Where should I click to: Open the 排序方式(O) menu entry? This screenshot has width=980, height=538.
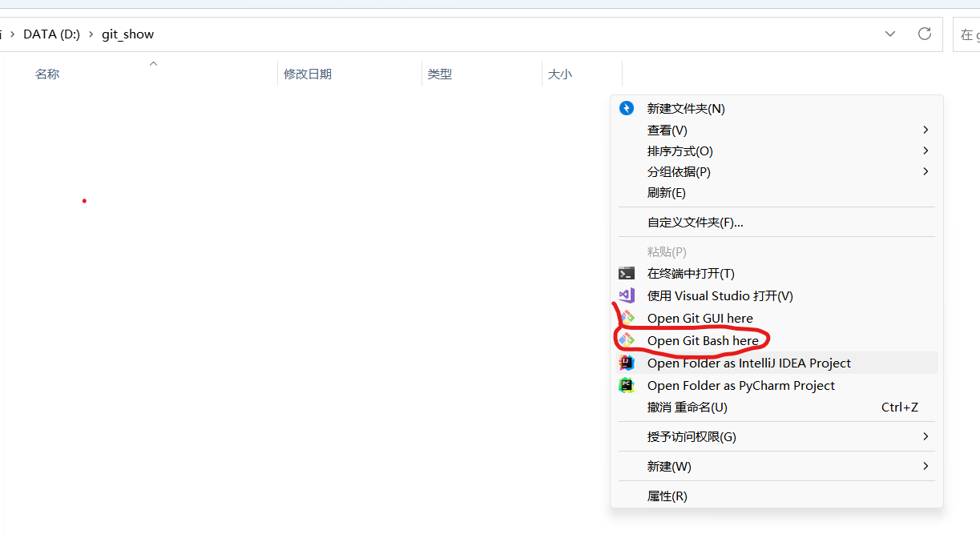[776, 151]
